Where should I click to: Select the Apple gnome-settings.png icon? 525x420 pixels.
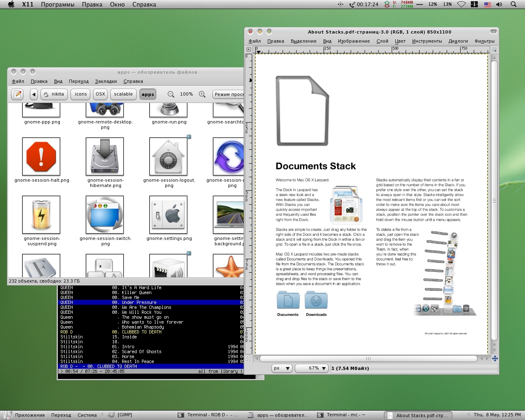coord(168,215)
